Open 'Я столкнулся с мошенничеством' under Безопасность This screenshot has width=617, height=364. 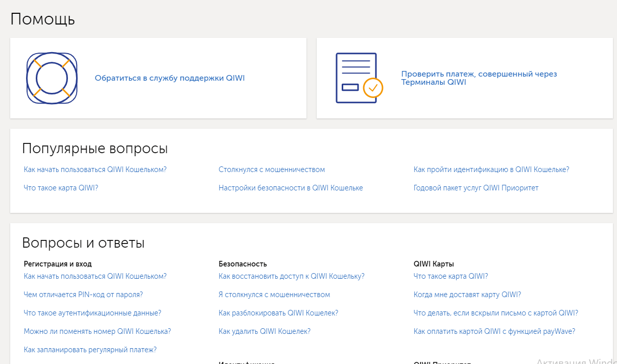tap(274, 295)
